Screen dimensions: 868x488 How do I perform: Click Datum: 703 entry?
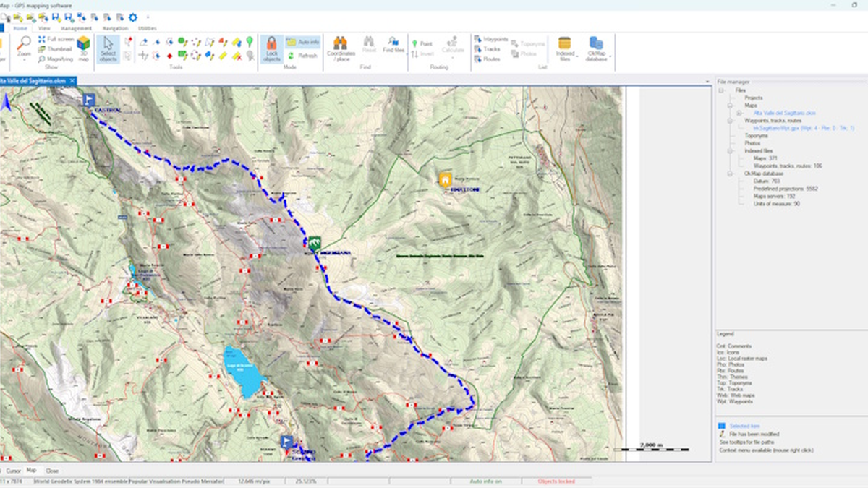[x=767, y=181]
